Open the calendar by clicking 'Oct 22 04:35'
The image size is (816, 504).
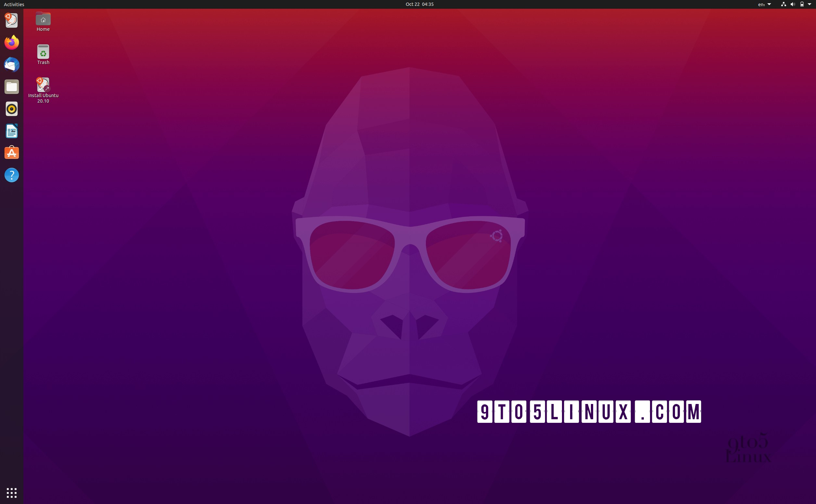[419, 4]
